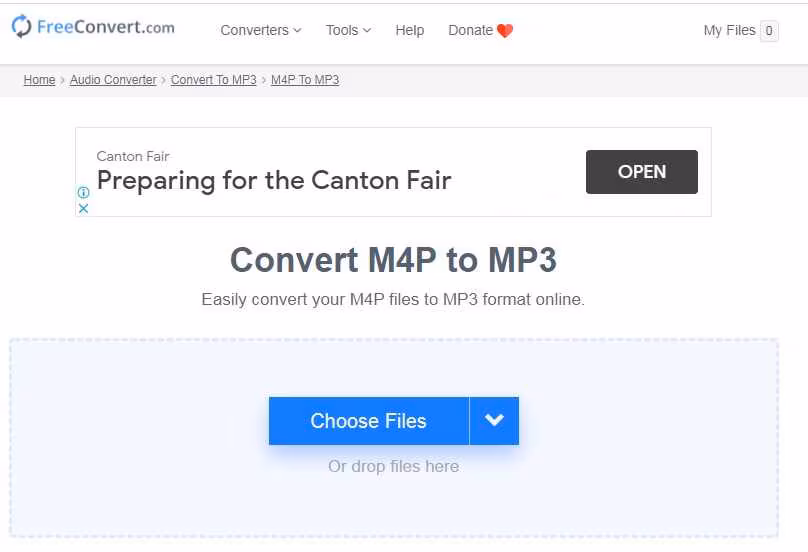Image resolution: width=808 pixels, height=552 pixels.
Task: Expand the Tools dropdown menu
Action: (x=348, y=31)
